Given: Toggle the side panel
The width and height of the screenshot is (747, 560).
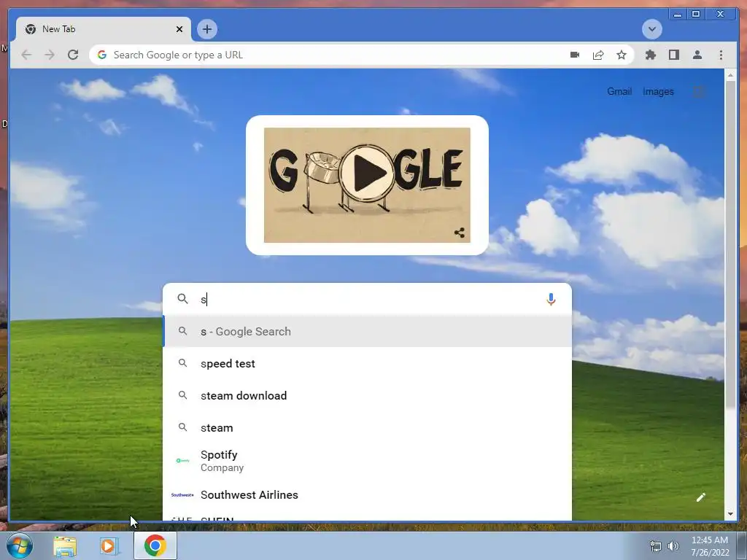Looking at the screenshot, I should pyautogui.click(x=673, y=55).
